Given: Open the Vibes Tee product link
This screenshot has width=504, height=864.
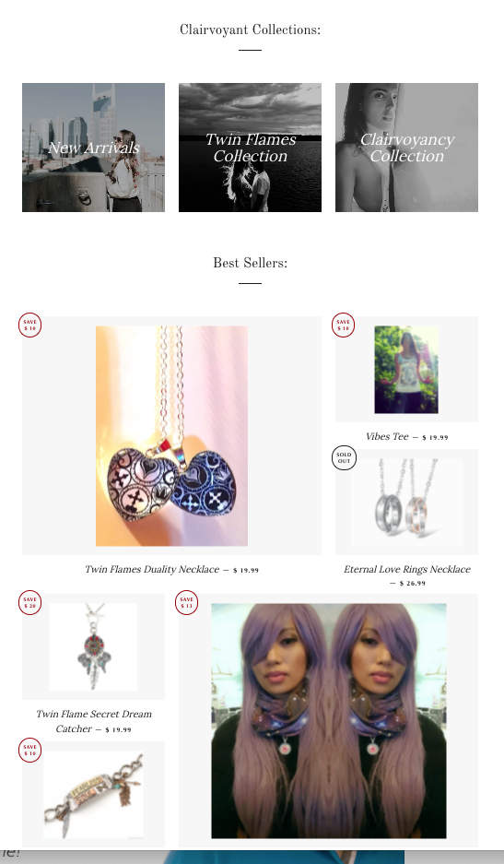Looking at the screenshot, I should (x=387, y=436).
